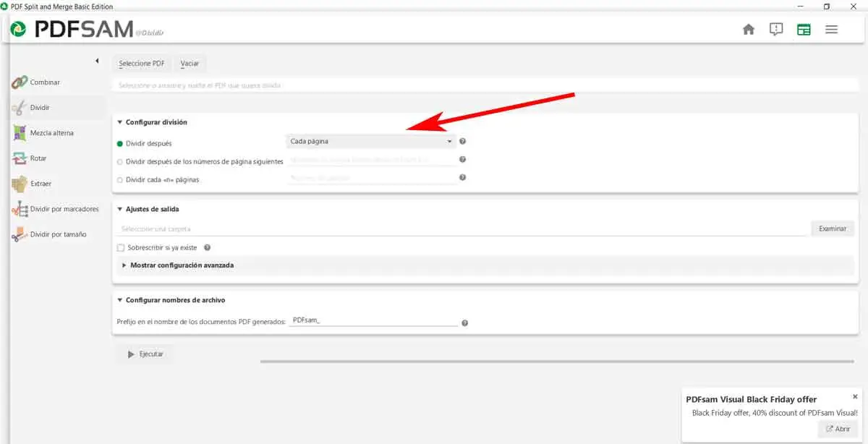Viewport: 868px width, 444px height.
Task: Select the Dividir después radio option
Action: click(x=120, y=143)
